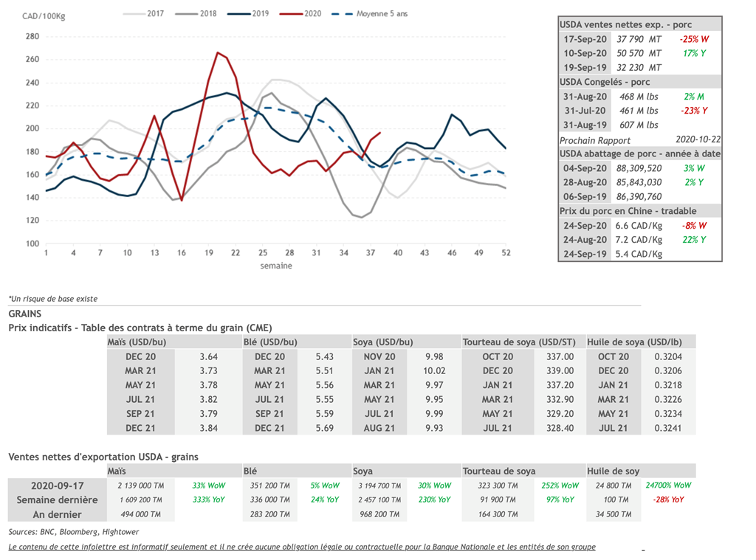Click the Blé (USD/bu) column header in the CME futures table

click(x=270, y=342)
